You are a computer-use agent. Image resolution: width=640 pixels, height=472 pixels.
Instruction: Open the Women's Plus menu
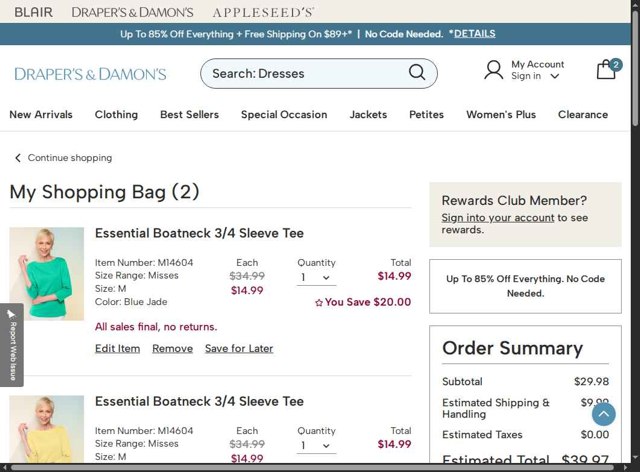point(501,114)
